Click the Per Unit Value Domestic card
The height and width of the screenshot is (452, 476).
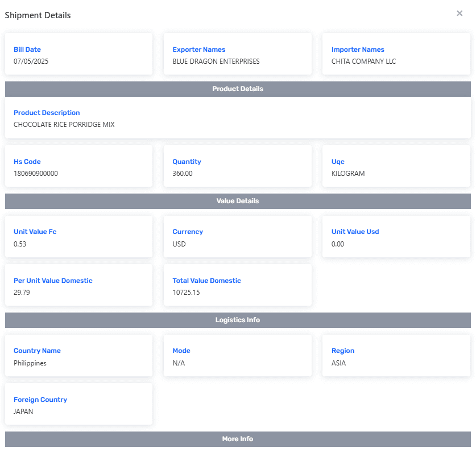tap(78, 285)
